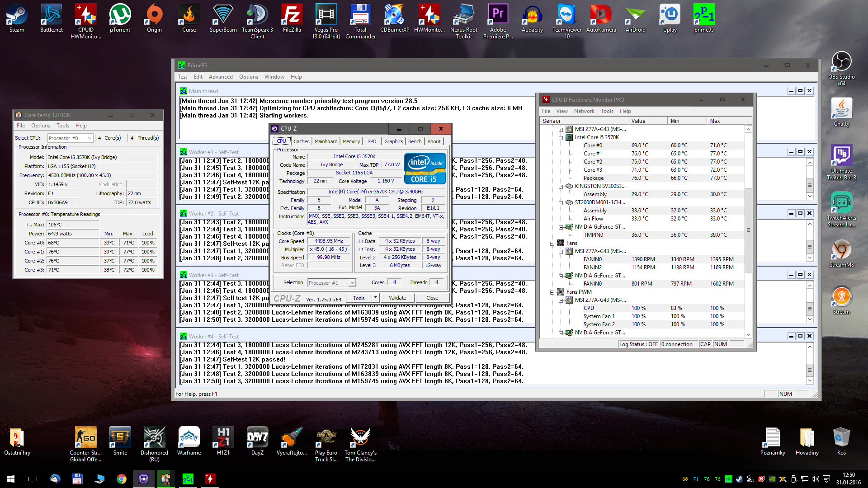The width and height of the screenshot is (868, 488).
Task: Collapse the Fans PWM tree section
Action: coord(552,292)
